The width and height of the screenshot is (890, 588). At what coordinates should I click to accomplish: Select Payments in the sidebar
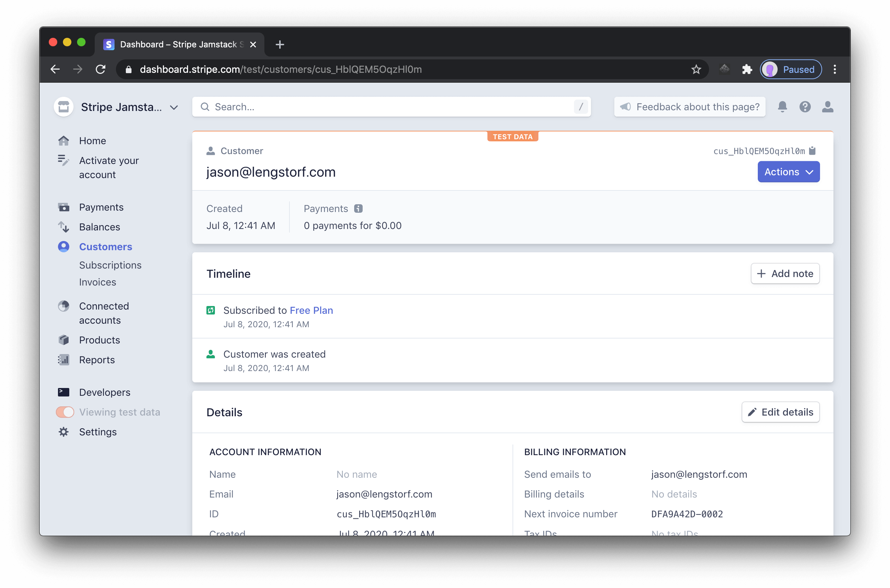pyautogui.click(x=101, y=207)
